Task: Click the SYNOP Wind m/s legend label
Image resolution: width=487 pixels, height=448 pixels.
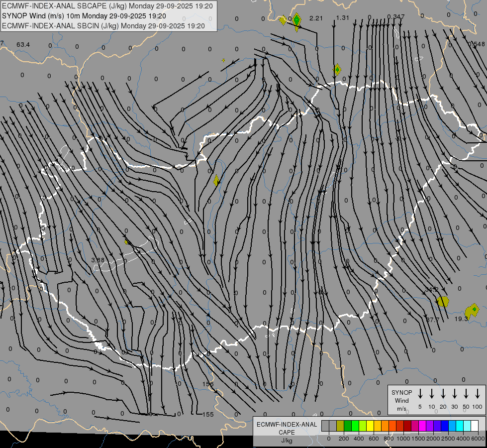Action: 401,400
